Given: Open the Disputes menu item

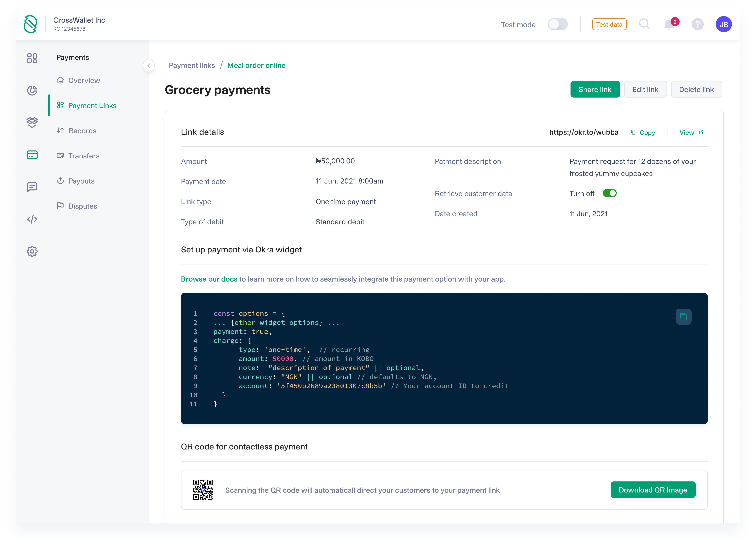Looking at the screenshot, I should (82, 206).
